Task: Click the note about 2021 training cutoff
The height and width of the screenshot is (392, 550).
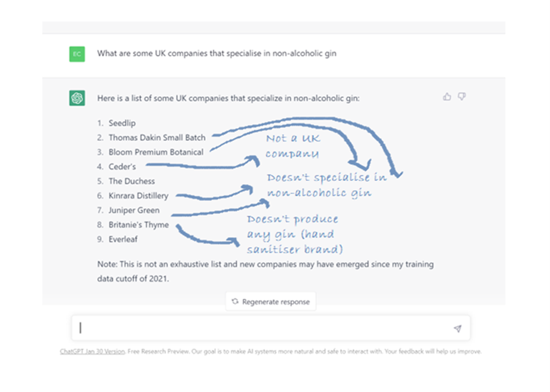Action: coord(265,271)
